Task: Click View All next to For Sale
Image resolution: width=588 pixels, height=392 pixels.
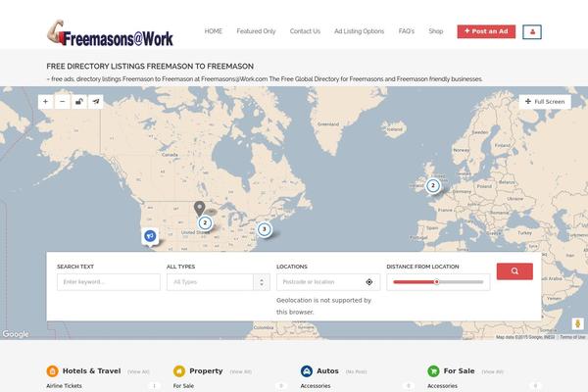Action: point(492,371)
